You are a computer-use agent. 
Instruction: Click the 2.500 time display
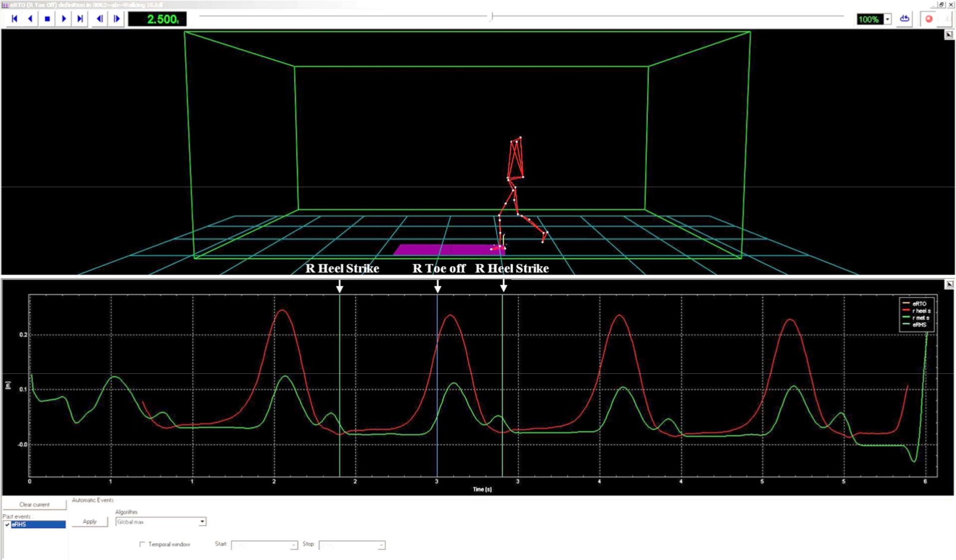click(x=158, y=19)
